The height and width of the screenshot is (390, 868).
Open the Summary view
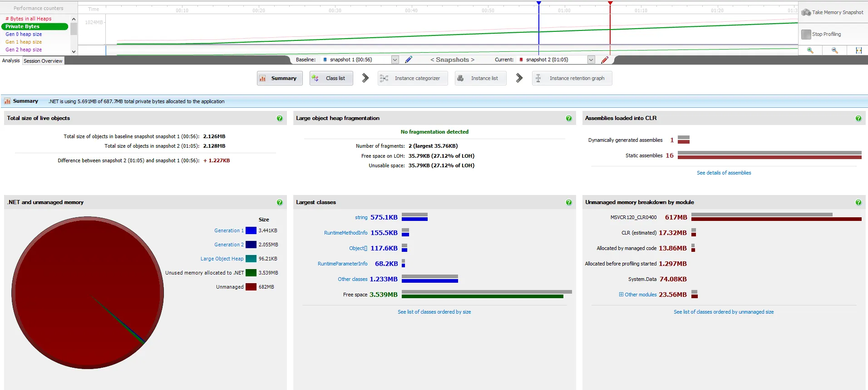(279, 78)
